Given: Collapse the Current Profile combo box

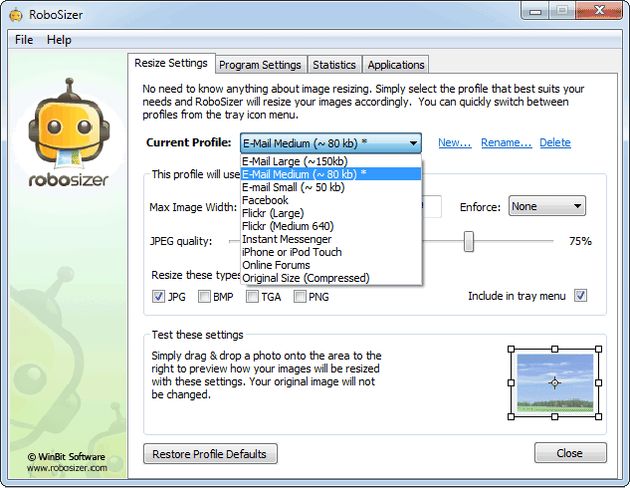Looking at the screenshot, I should click(331, 143).
